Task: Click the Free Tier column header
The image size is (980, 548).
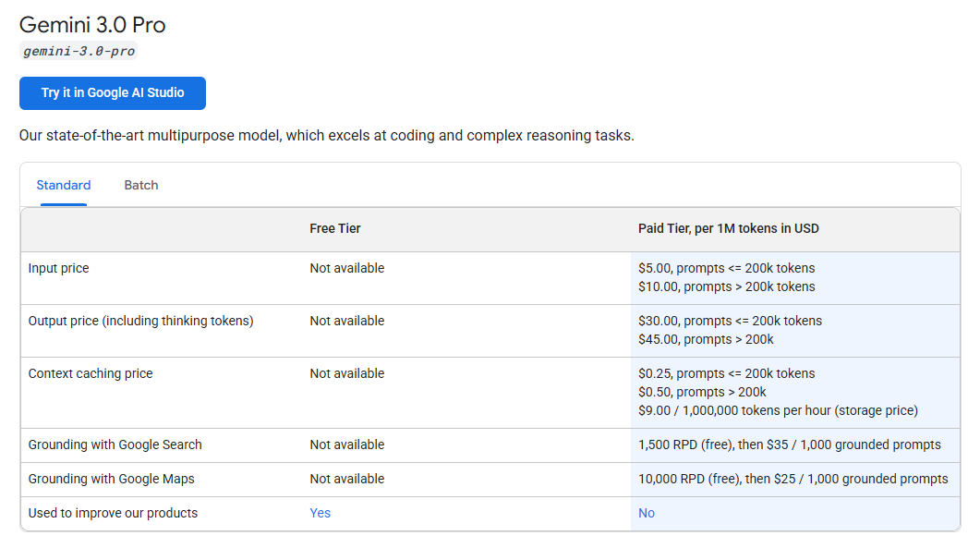Action: [x=335, y=228]
